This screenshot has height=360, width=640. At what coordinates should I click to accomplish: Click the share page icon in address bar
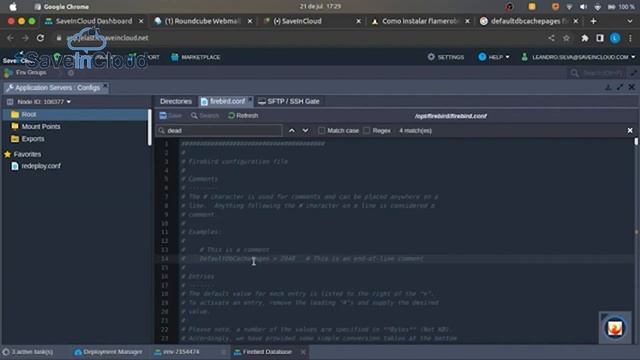pyautogui.click(x=551, y=38)
